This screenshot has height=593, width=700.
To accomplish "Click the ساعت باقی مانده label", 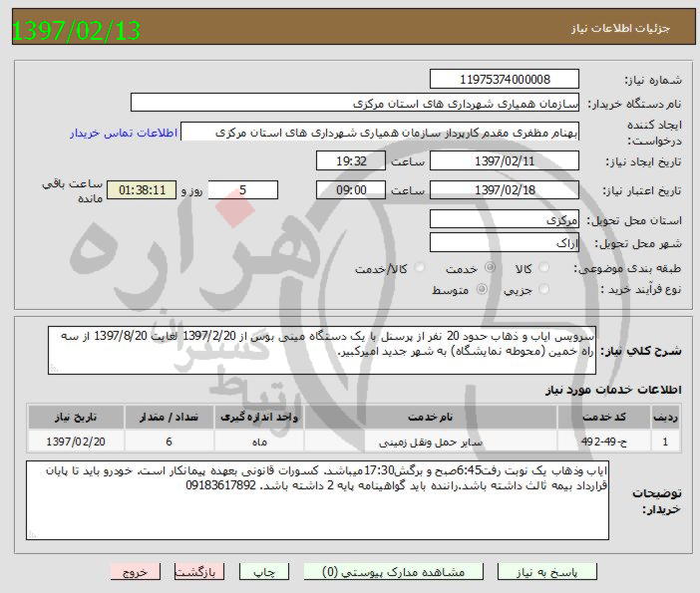I will coord(73,190).
